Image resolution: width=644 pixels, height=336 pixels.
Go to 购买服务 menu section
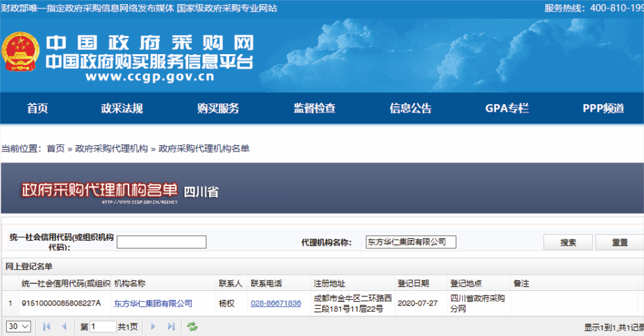click(x=218, y=108)
